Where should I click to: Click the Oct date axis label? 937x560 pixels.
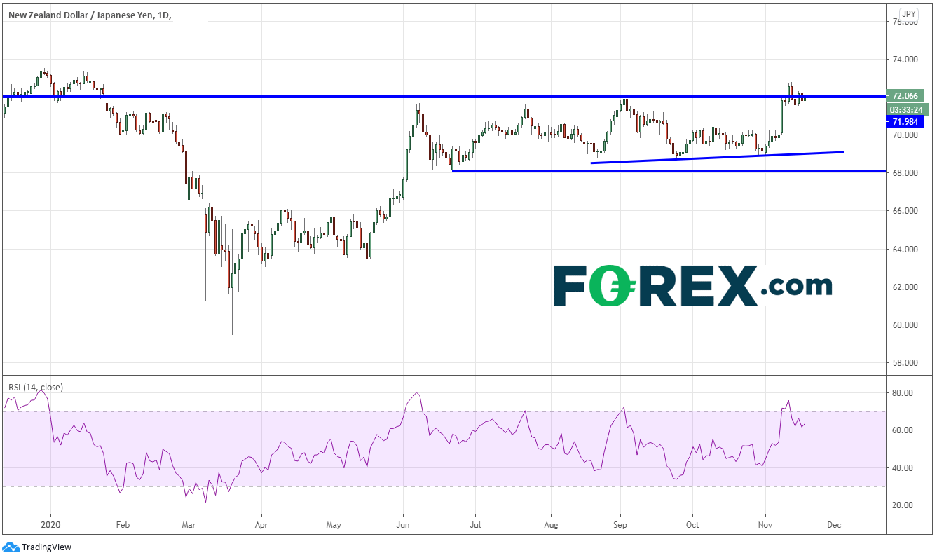[692, 524]
